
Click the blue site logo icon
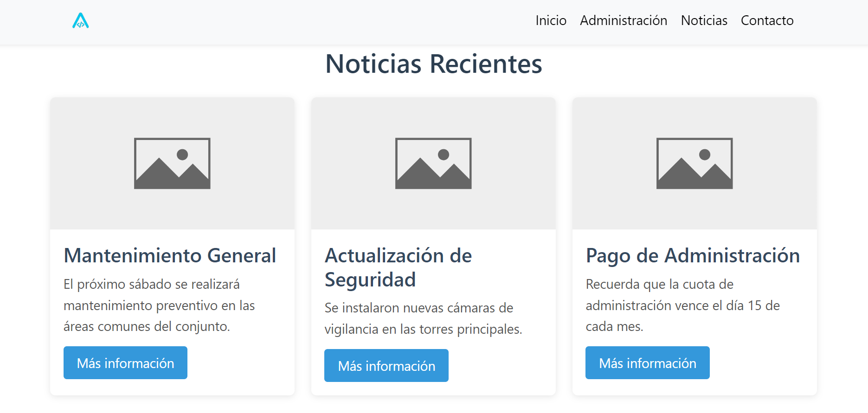point(81,21)
